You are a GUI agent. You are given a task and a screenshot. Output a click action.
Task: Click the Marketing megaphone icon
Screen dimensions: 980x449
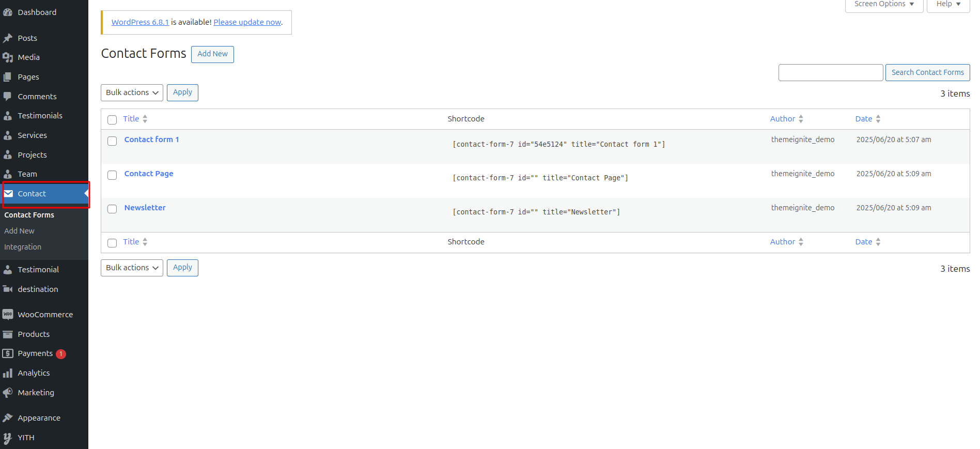(x=8, y=393)
